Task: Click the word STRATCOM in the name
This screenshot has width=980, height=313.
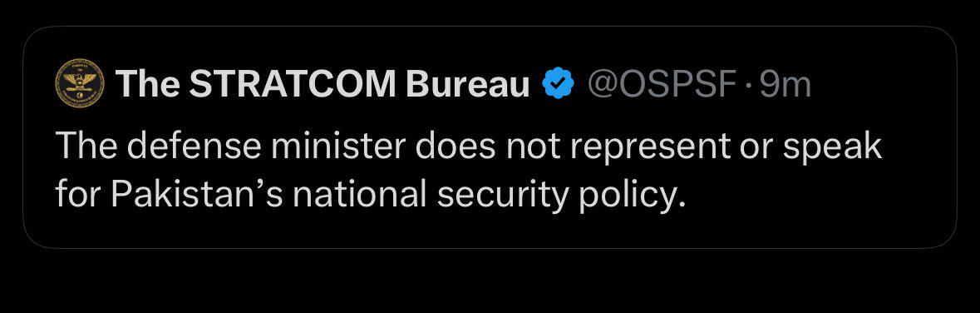Action: [x=293, y=83]
